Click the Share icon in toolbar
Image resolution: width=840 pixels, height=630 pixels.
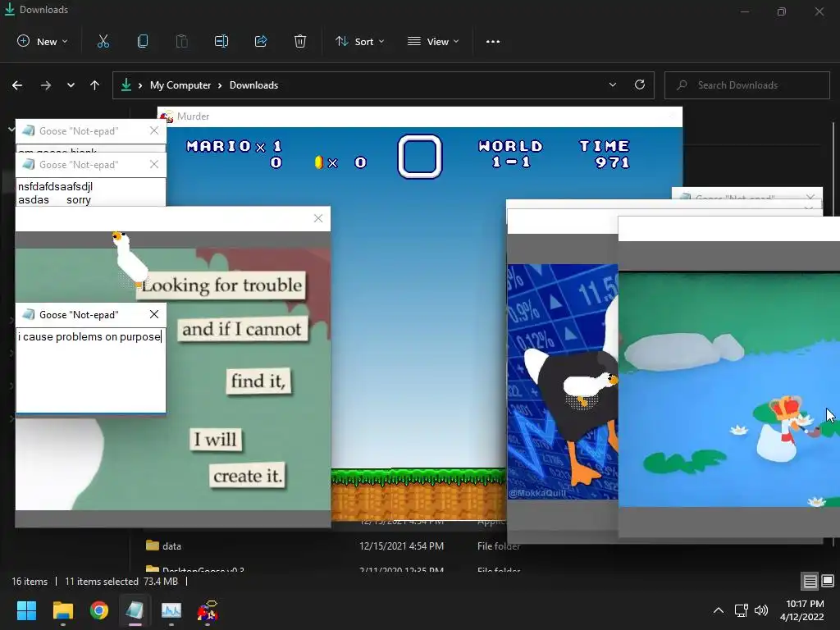(x=261, y=41)
